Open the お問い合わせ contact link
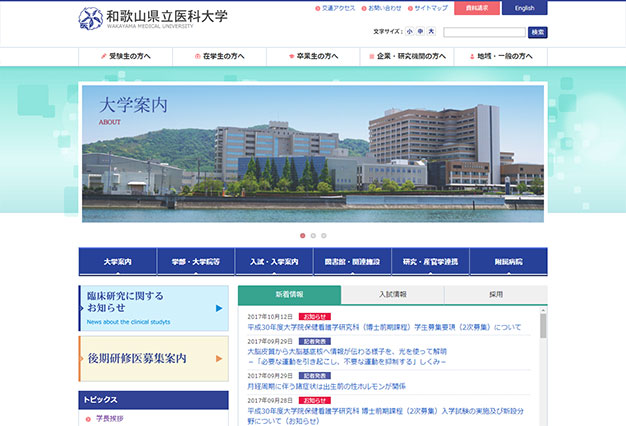 [383, 9]
